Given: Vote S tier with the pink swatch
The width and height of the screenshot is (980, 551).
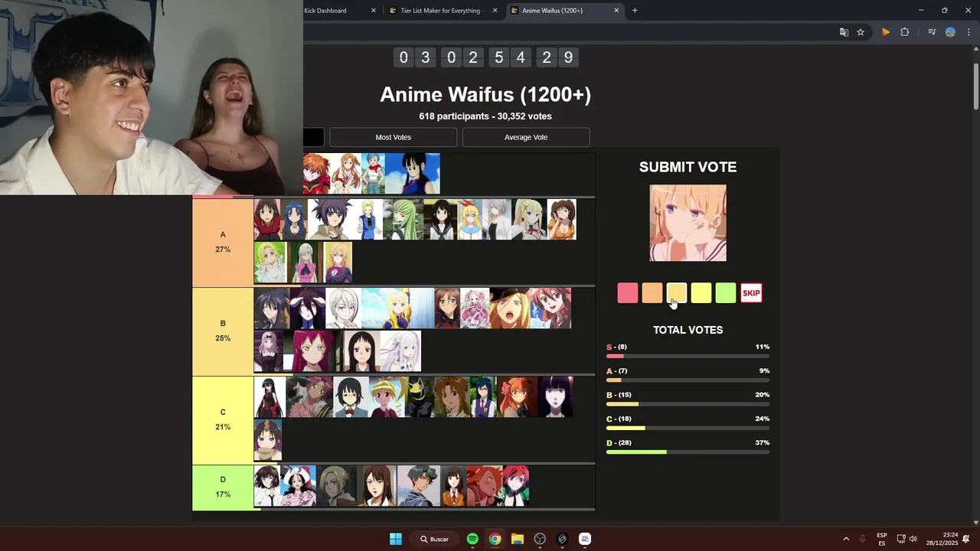Looking at the screenshot, I should click(628, 293).
